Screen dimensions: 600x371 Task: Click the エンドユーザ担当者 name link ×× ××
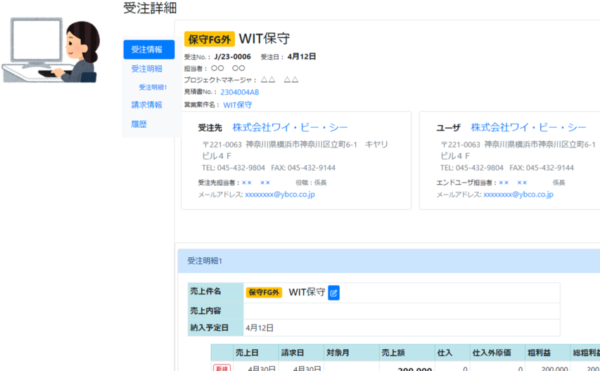[x=513, y=182]
